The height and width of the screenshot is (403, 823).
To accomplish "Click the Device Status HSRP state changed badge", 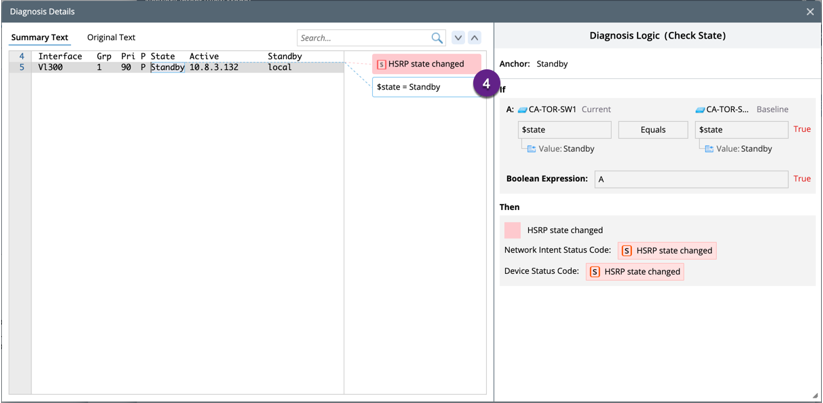I will [635, 272].
